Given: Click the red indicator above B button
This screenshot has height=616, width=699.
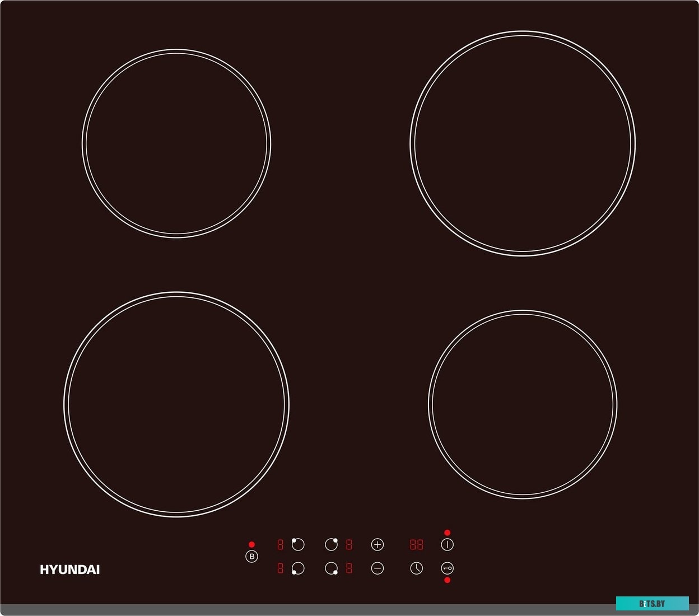Looking at the screenshot, I should pyautogui.click(x=251, y=544).
